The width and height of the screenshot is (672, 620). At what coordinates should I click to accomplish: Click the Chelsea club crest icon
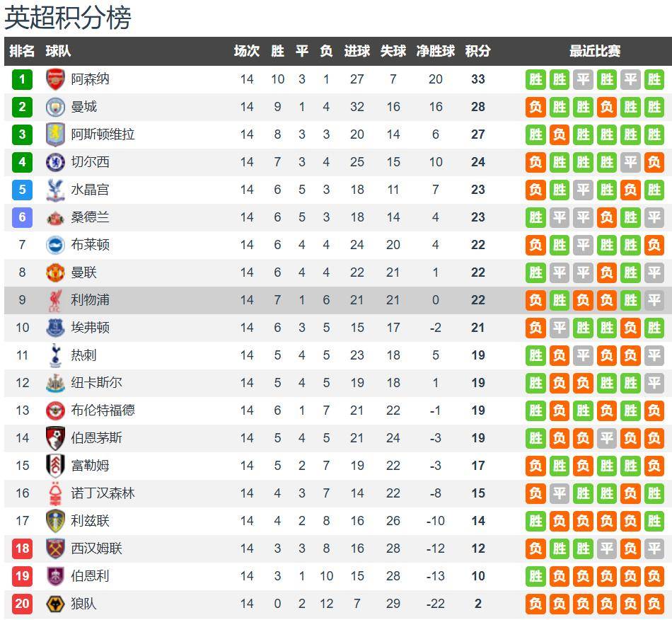point(55,162)
